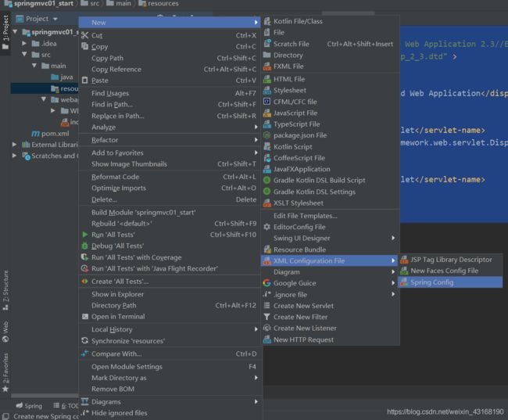Expand the Scratches and Consoles node

[x=15, y=156]
